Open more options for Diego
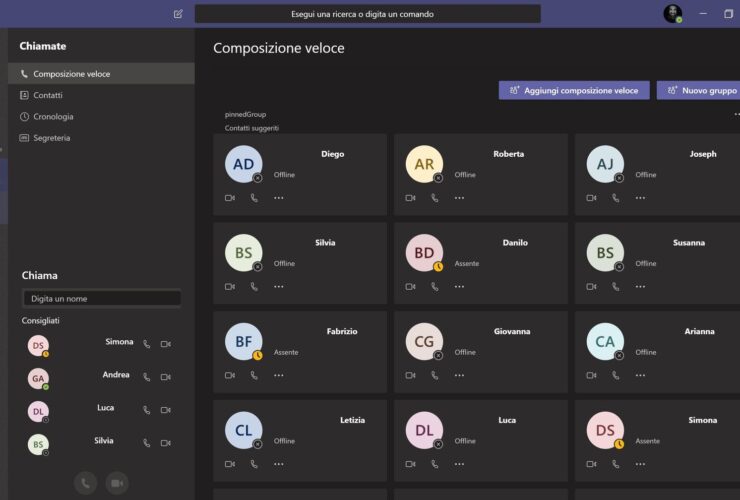 coord(279,198)
